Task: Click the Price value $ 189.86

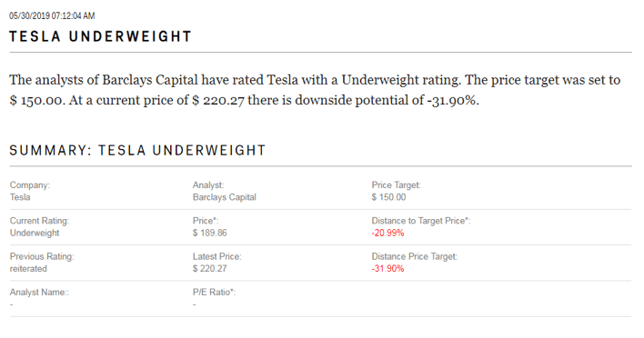Action: point(209,233)
